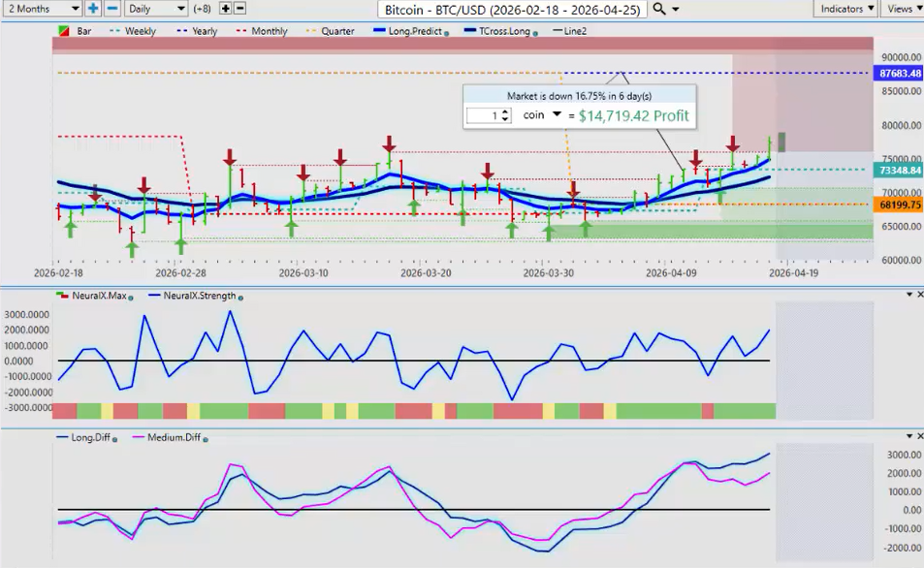
Task: Toggle the Weekly level legend item
Action: tap(134, 31)
